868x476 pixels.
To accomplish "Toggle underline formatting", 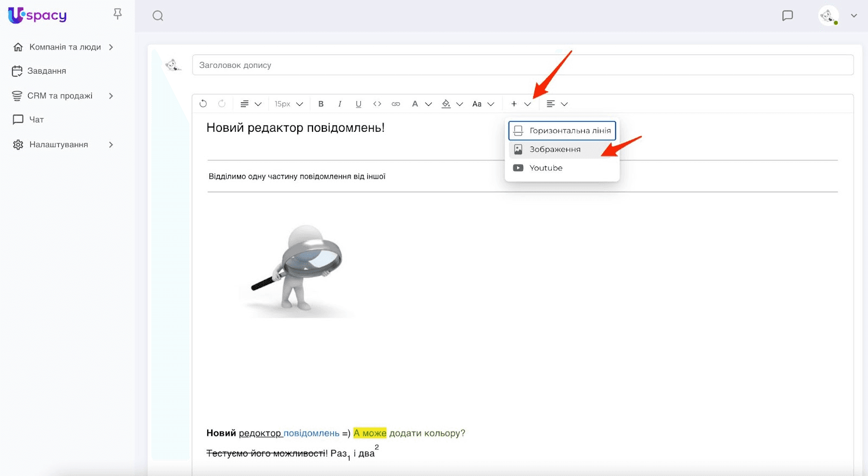I will (x=358, y=104).
